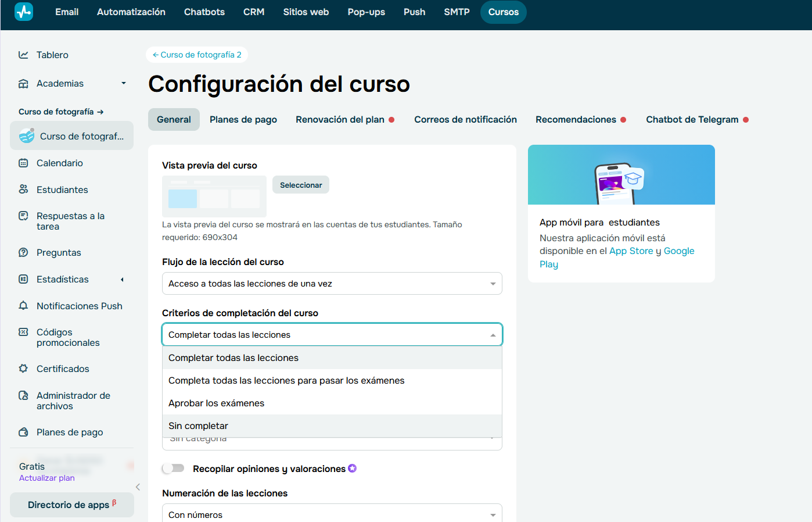The width and height of the screenshot is (812, 522).
Task: Switch to Planes de pago tab
Action: point(243,120)
